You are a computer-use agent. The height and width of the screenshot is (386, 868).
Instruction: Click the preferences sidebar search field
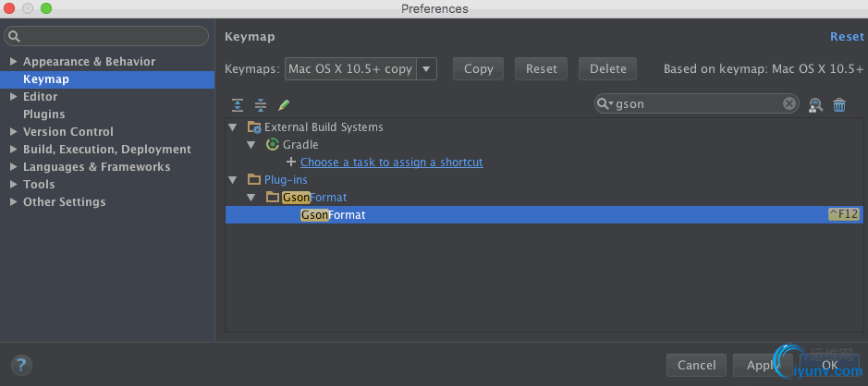pyautogui.click(x=111, y=36)
